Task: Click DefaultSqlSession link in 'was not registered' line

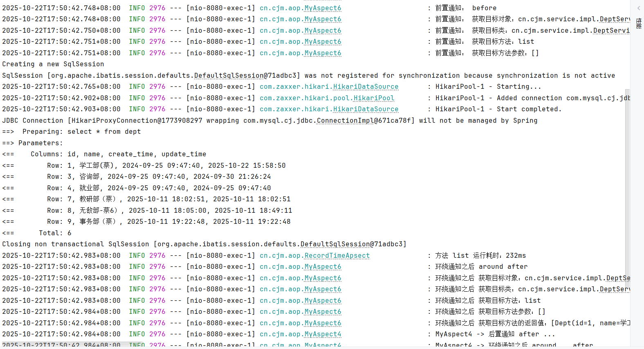Action: 229,76
